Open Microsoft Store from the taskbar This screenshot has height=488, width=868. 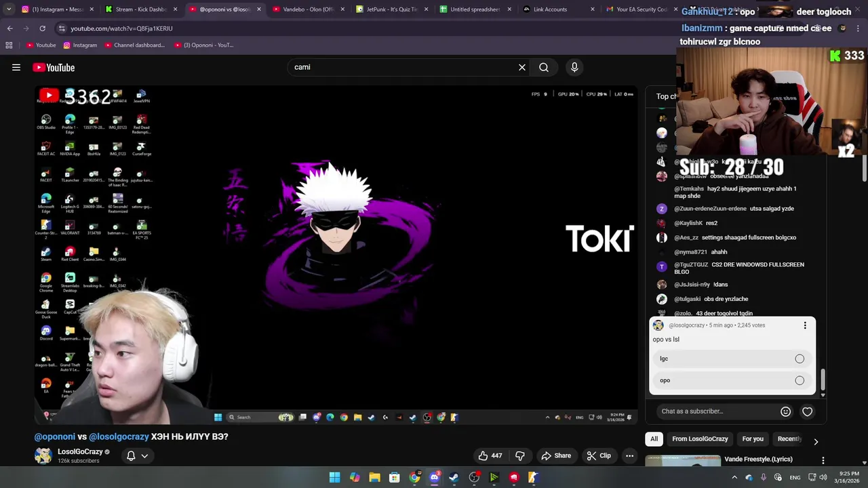pos(394,477)
